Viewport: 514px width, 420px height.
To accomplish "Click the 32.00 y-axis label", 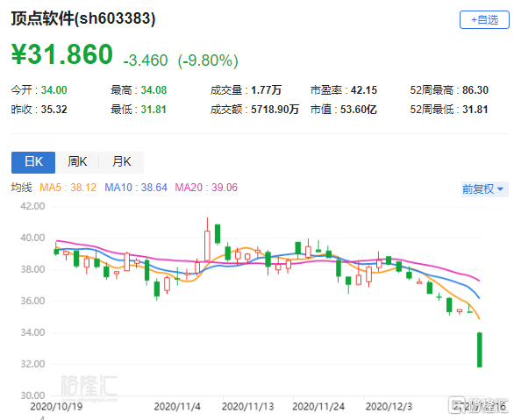I will click(32, 364).
